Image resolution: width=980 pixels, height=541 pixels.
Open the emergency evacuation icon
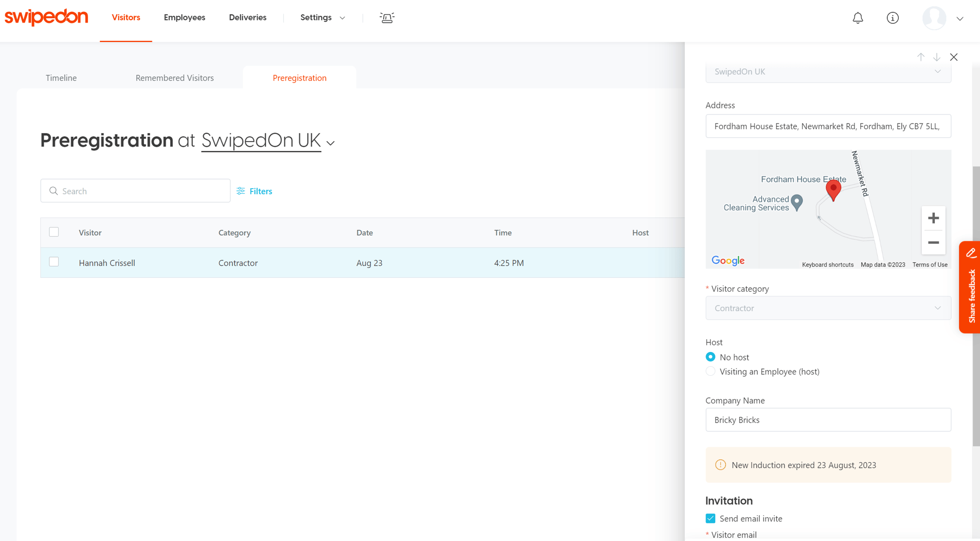click(387, 18)
